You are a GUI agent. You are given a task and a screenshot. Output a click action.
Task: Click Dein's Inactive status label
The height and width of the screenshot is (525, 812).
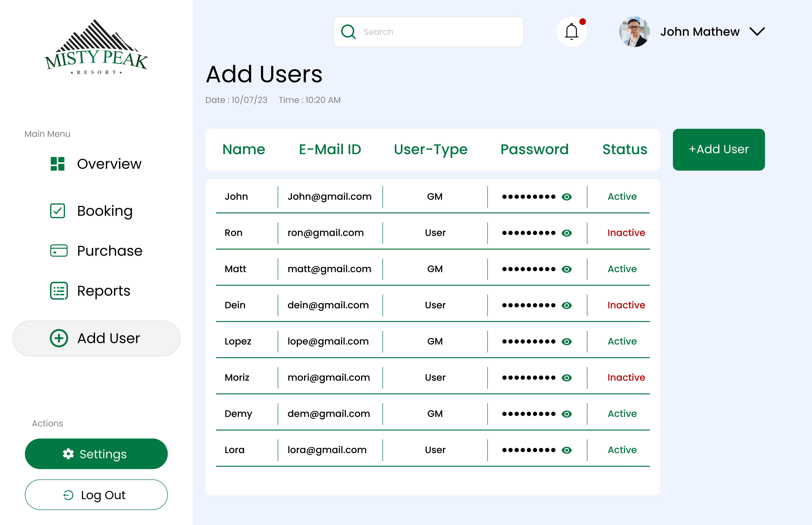point(626,305)
